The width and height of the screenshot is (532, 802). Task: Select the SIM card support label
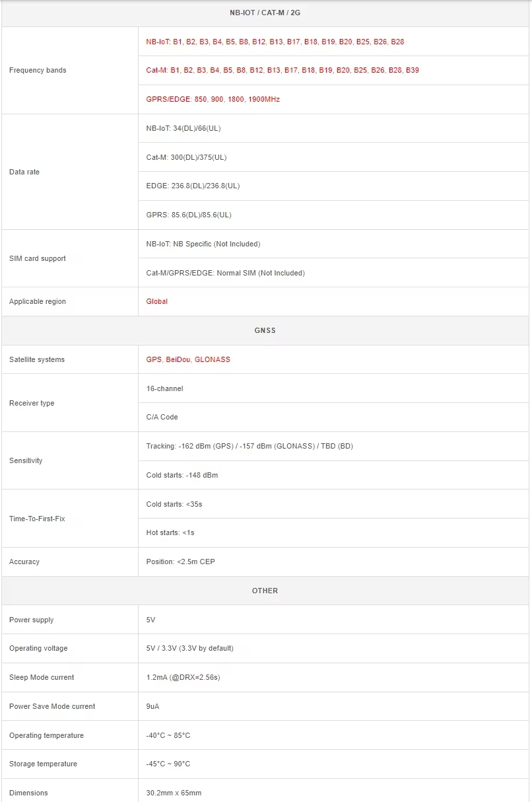coord(38,258)
